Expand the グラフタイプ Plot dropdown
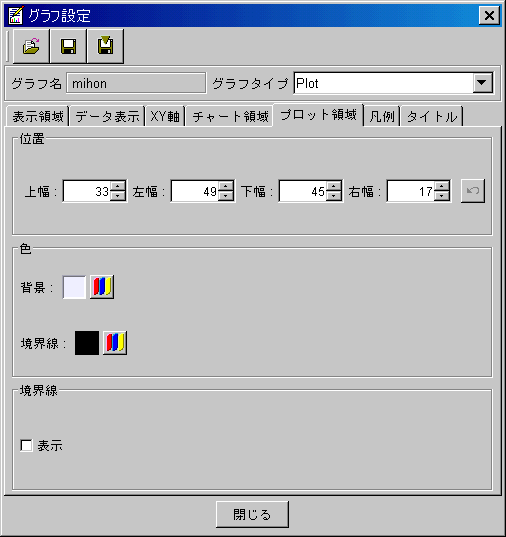 pos(482,83)
